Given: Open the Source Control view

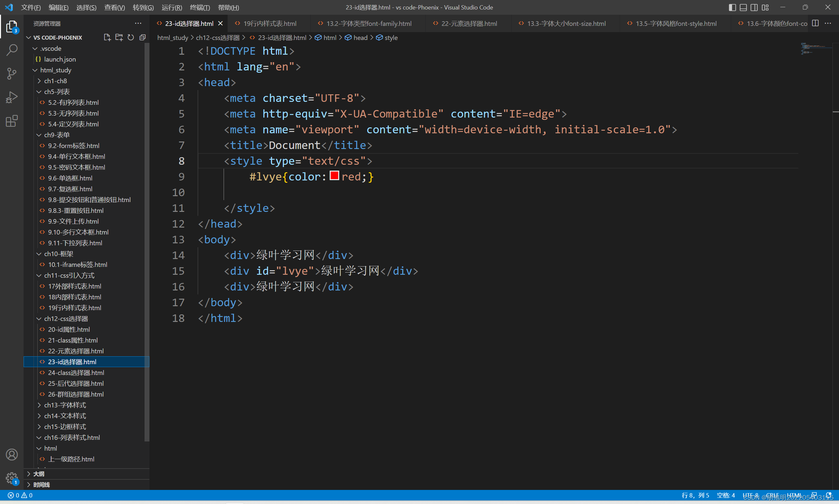Looking at the screenshot, I should pos(11,73).
